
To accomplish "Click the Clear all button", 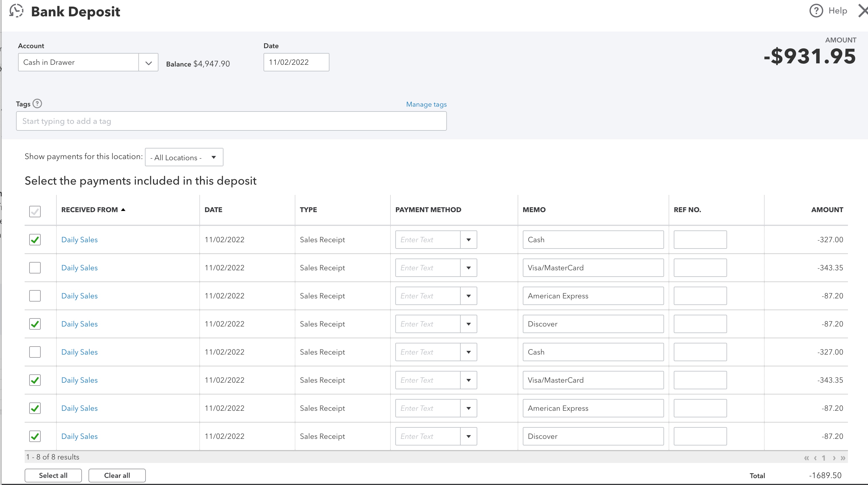I will tap(117, 475).
